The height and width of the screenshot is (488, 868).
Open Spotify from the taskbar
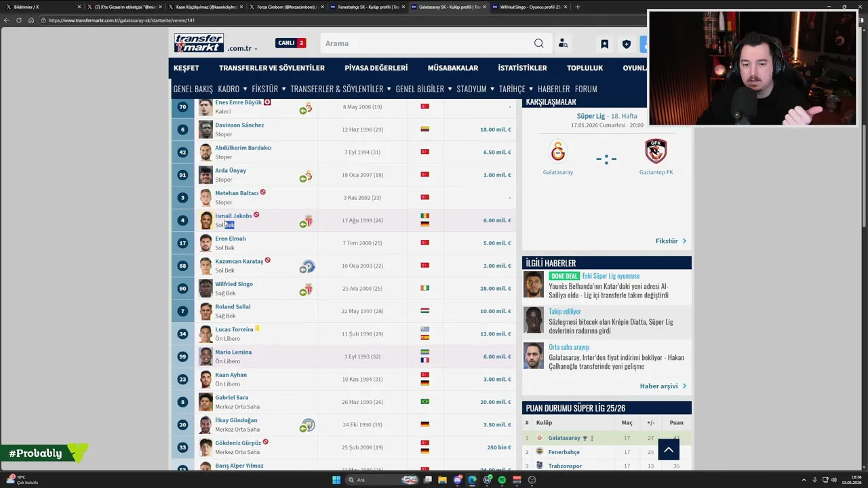coord(502,480)
